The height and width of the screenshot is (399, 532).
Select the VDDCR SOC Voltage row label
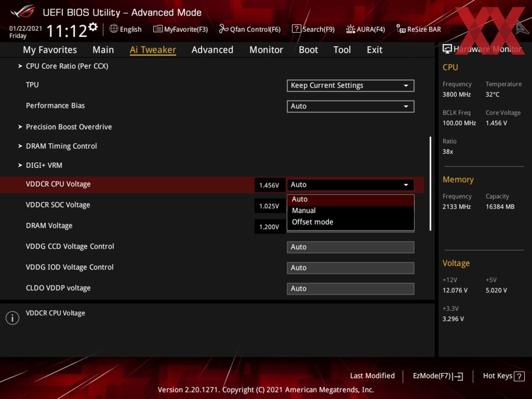(x=58, y=205)
